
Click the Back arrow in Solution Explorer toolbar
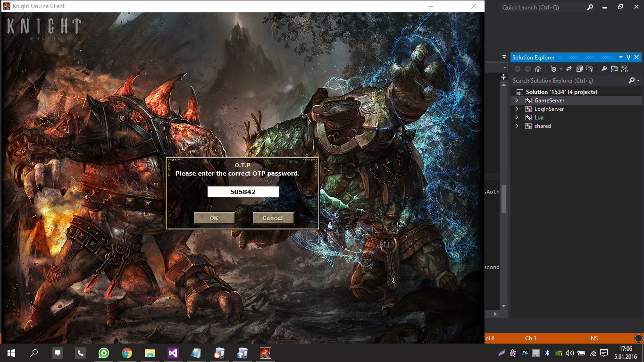pyautogui.click(x=518, y=69)
